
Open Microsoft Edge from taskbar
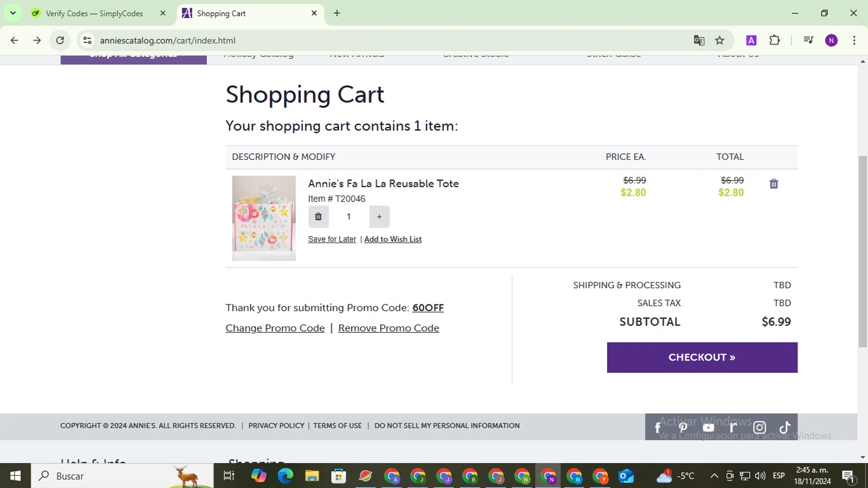click(x=285, y=476)
